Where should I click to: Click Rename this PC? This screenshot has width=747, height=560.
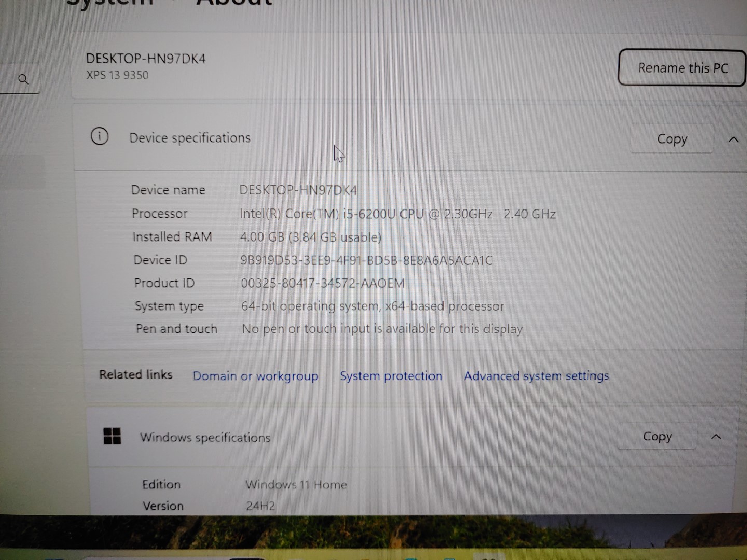point(682,68)
